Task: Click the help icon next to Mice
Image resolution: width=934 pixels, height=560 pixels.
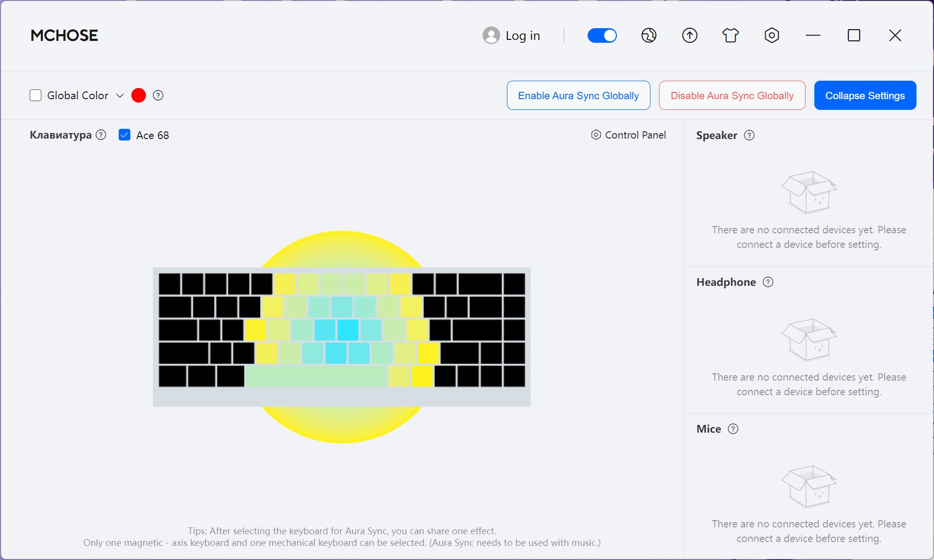Action: [733, 429]
